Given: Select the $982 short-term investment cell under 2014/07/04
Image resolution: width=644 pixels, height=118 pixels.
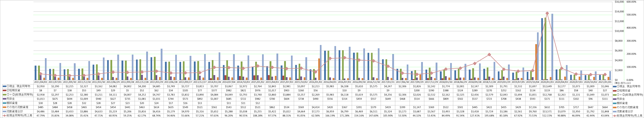Looking at the screenshot, I should 229,90.
